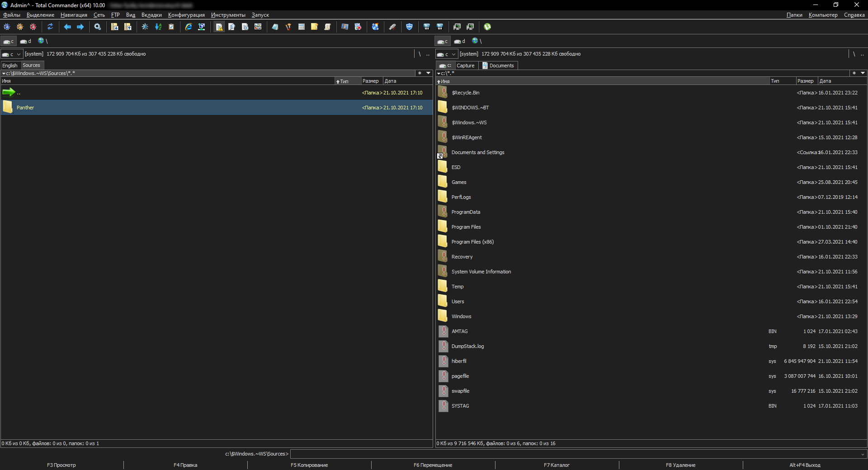Select the DumpStack.log file row

pos(651,346)
